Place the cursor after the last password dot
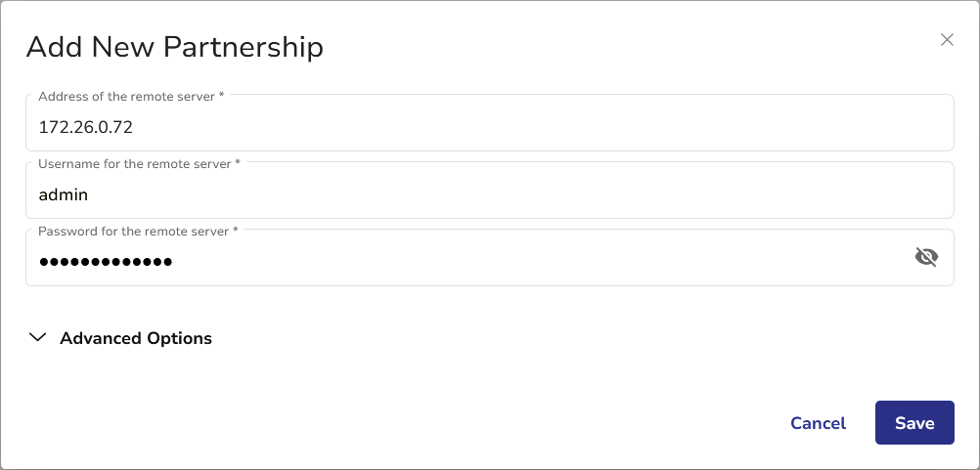Image resolution: width=980 pixels, height=470 pixels. tap(174, 262)
